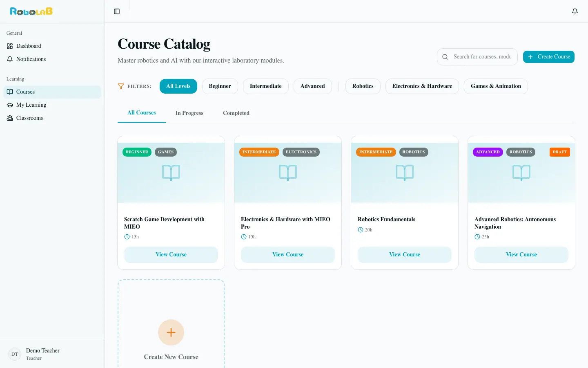View the Scratch Game Development course
The height and width of the screenshot is (368, 588).
click(x=171, y=255)
